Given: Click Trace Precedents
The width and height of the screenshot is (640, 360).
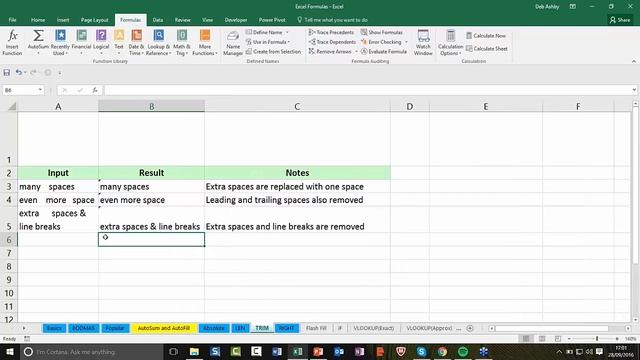Looking at the screenshot, I should pos(331,32).
